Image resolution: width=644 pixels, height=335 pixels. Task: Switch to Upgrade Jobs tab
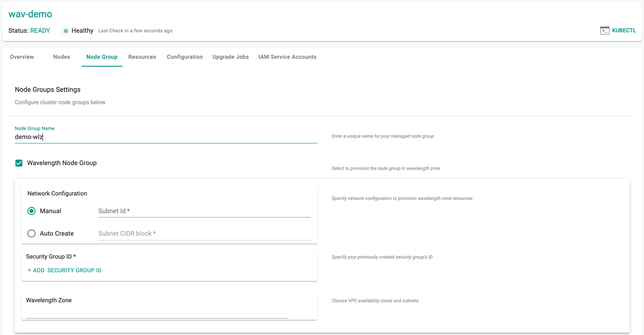pos(231,57)
